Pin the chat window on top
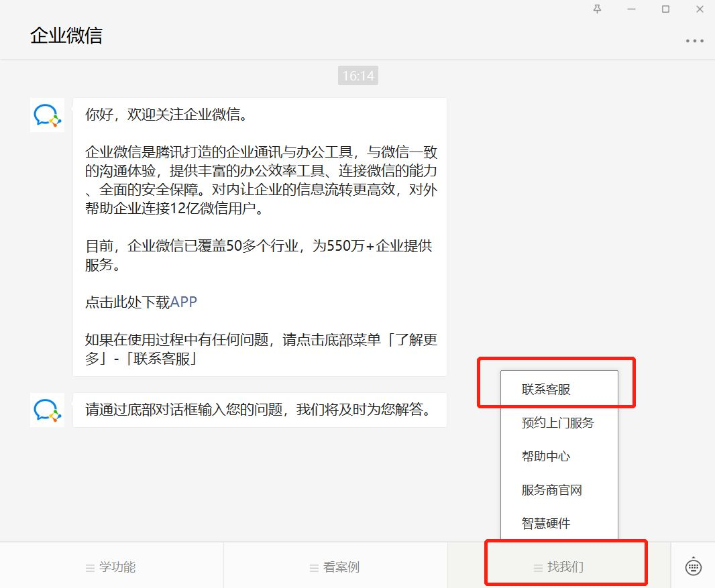The width and height of the screenshot is (715, 588). tap(598, 9)
